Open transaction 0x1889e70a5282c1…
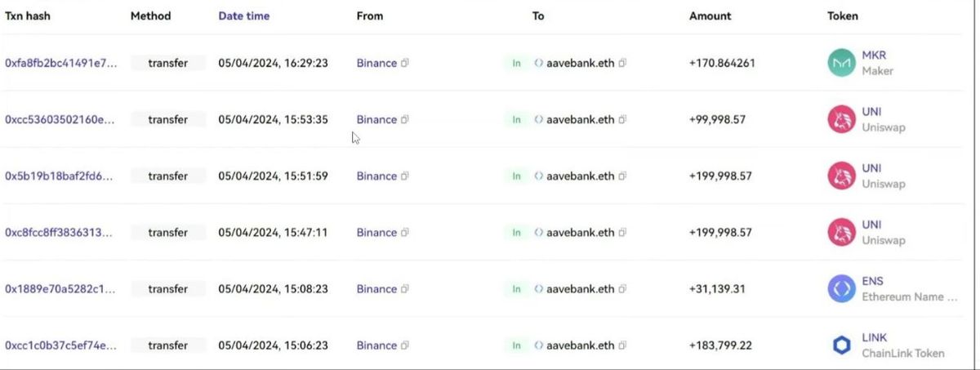 click(60, 289)
